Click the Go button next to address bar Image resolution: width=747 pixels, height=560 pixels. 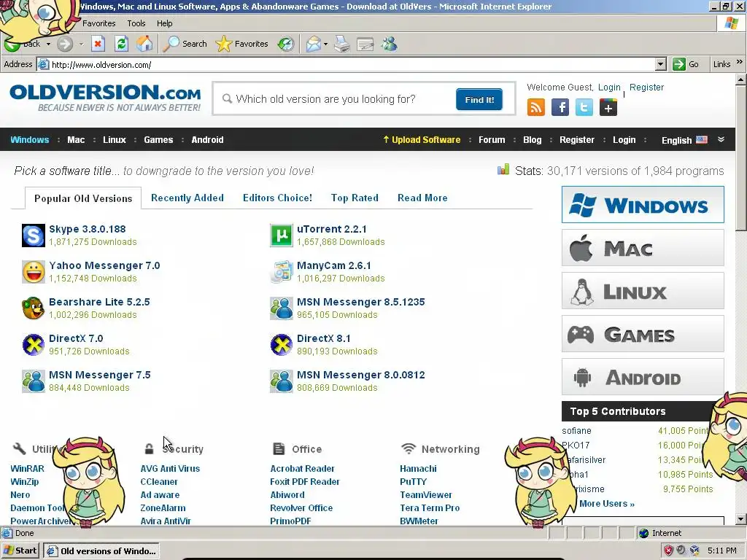pyautogui.click(x=686, y=64)
